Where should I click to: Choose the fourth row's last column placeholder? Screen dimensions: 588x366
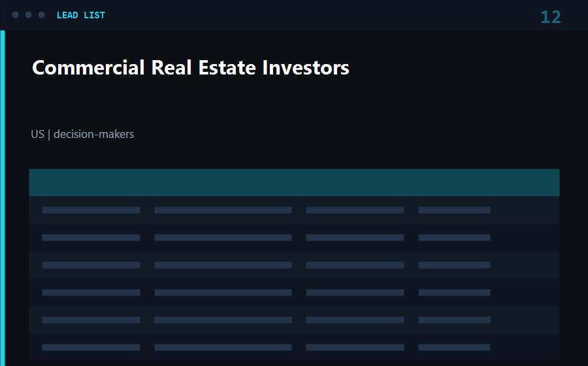coord(455,292)
